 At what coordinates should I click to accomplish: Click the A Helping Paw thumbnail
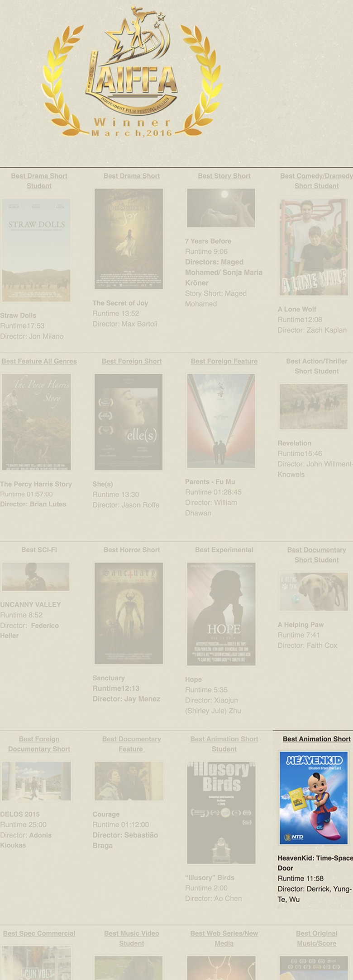313,592
